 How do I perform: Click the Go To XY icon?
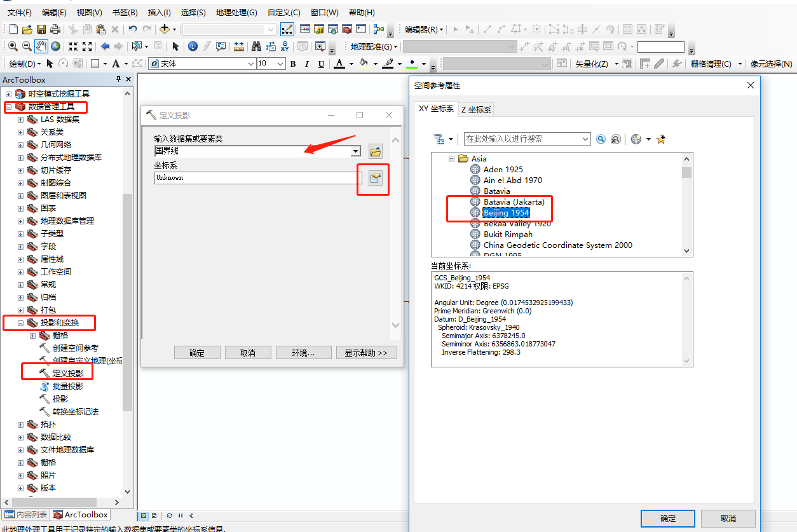click(285, 46)
